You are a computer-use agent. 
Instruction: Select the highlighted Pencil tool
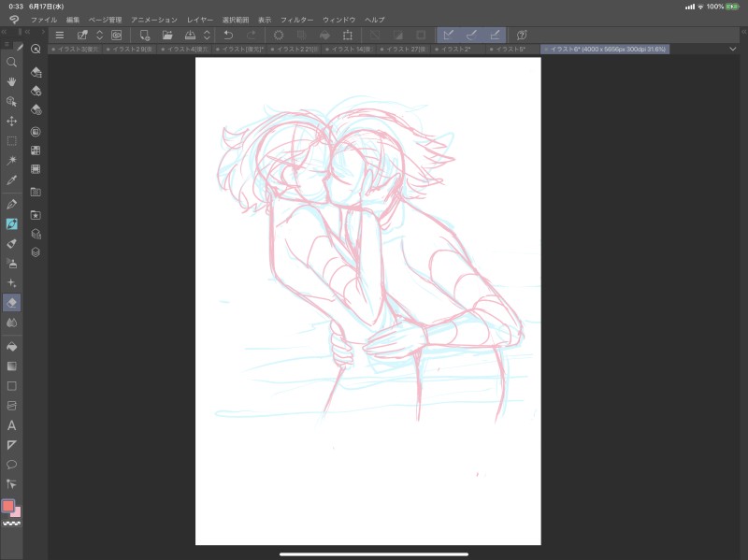pos(11,223)
